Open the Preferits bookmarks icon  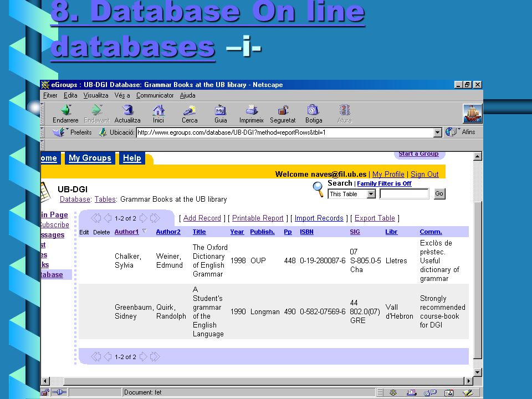tap(59, 132)
